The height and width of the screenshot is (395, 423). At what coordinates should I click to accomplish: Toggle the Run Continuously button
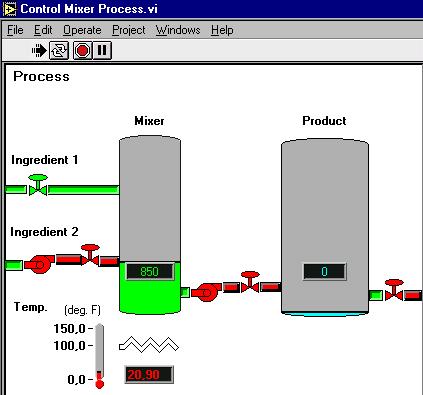pyautogui.click(x=59, y=51)
